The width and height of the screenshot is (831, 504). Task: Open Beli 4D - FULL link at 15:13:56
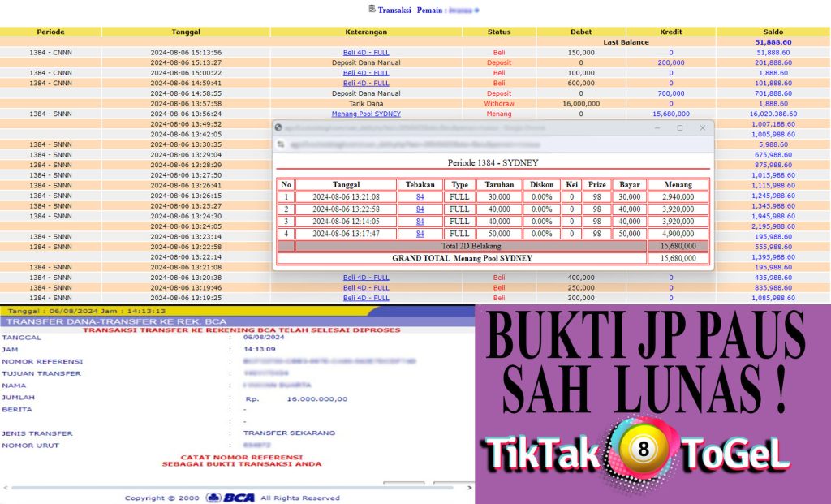[x=366, y=53]
